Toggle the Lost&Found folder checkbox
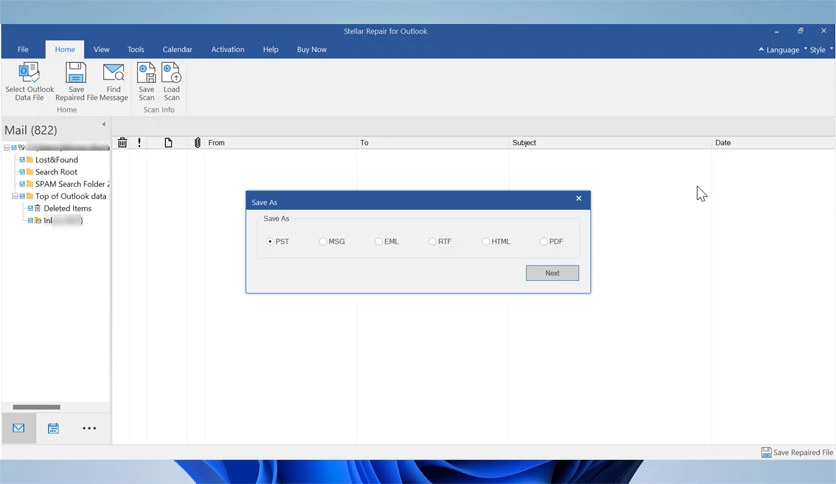The height and width of the screenshot is (484, 836). [x=22, y=159]
